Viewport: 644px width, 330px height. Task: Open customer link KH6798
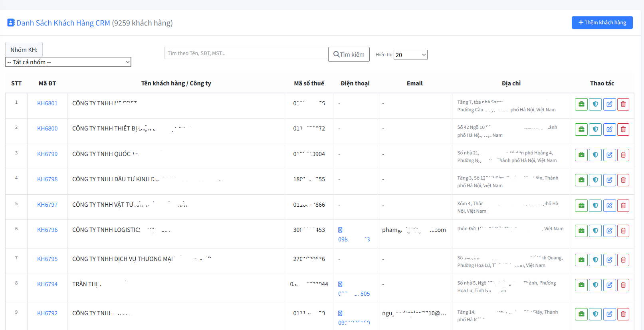(x=48, y=179)
